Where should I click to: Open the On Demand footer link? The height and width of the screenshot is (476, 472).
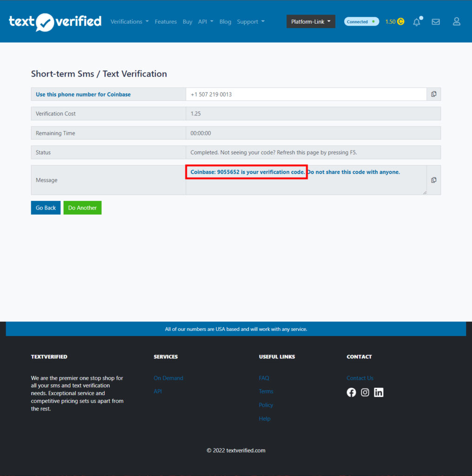pos(168,378)
